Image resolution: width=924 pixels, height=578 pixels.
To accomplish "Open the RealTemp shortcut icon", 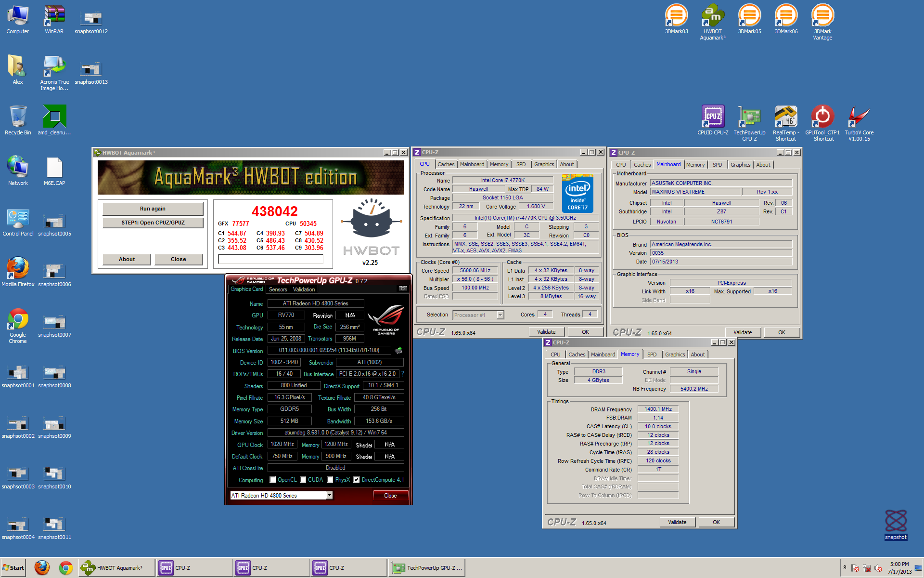I will 786,123.
